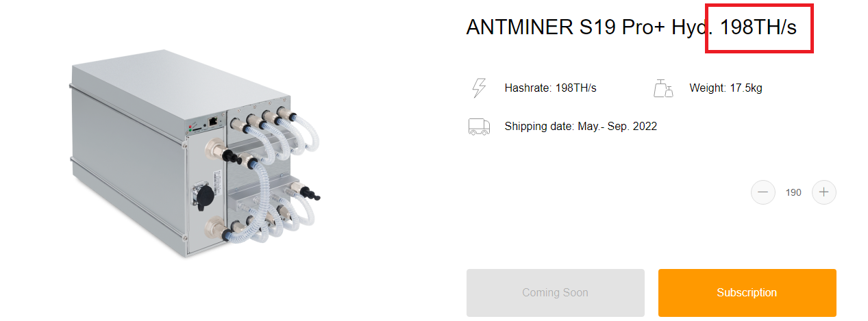Screen dimensions: 868x321
Task: Click the highlighted 198TH/s in title
Action: (758, 27)
